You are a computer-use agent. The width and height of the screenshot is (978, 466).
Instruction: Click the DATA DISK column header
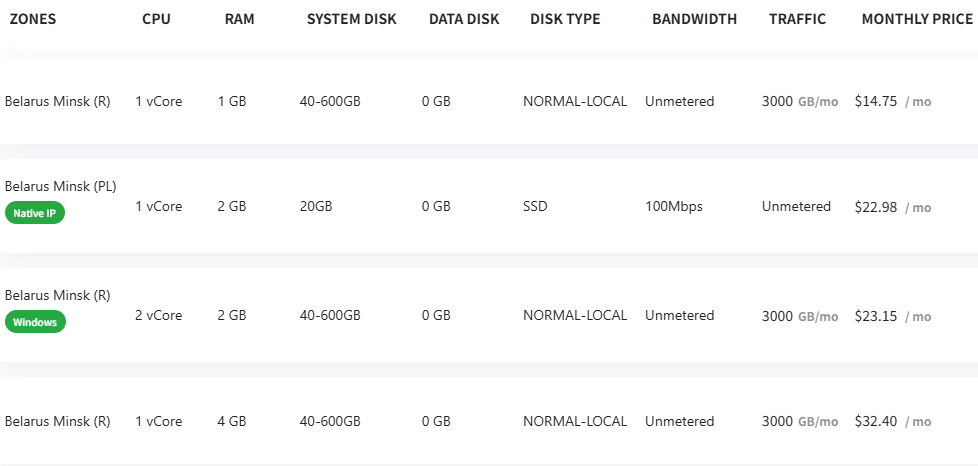(x=464, y=19)
